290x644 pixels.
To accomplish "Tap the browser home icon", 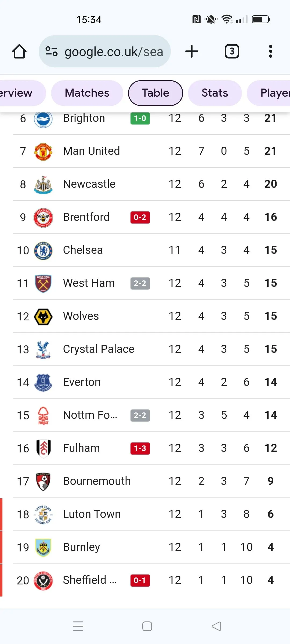I will pyautogui.click(x=19, y=51).
